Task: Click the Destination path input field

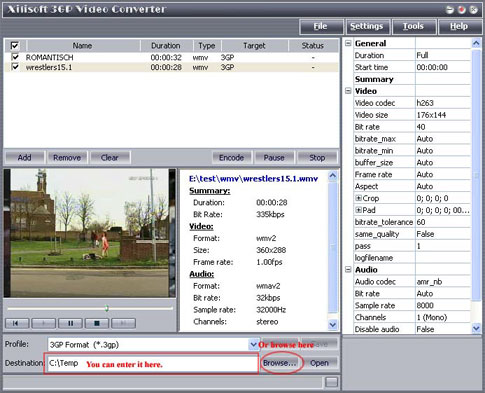Action: point(152,363)
